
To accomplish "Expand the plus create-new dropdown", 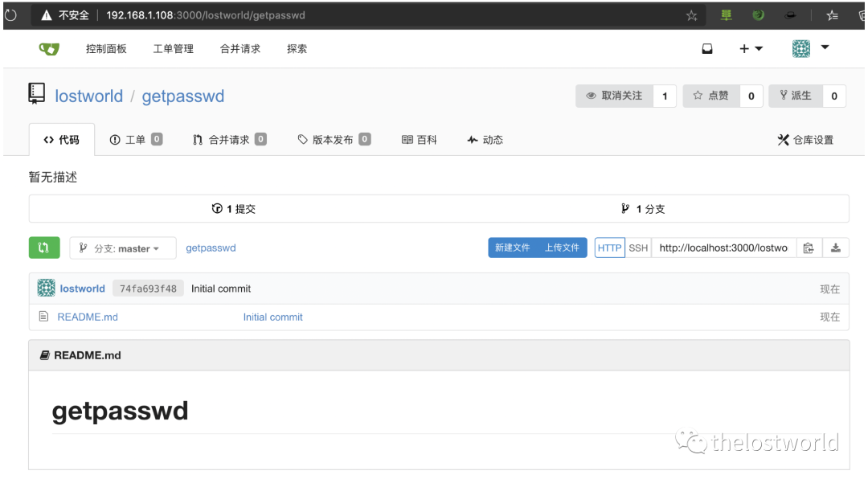I will 751,49.
